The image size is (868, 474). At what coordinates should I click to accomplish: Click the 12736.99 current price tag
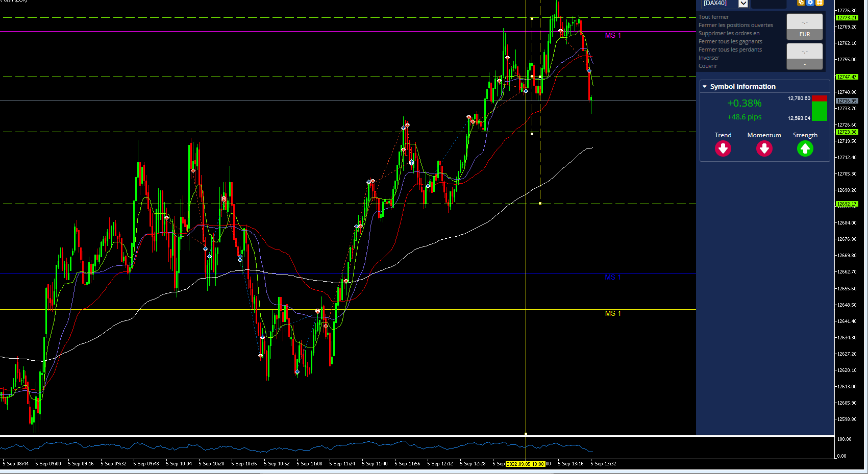[847, 101]
